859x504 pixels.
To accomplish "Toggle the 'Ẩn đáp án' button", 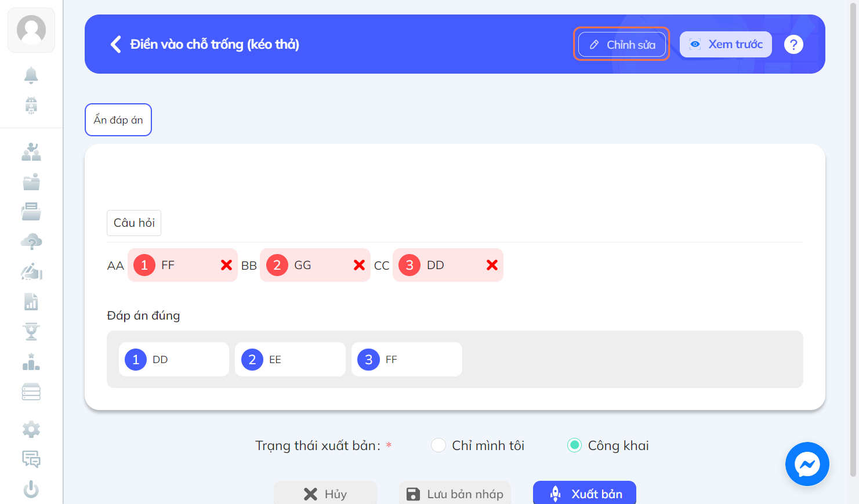I will pyautogui.click(x=118, y=119).
